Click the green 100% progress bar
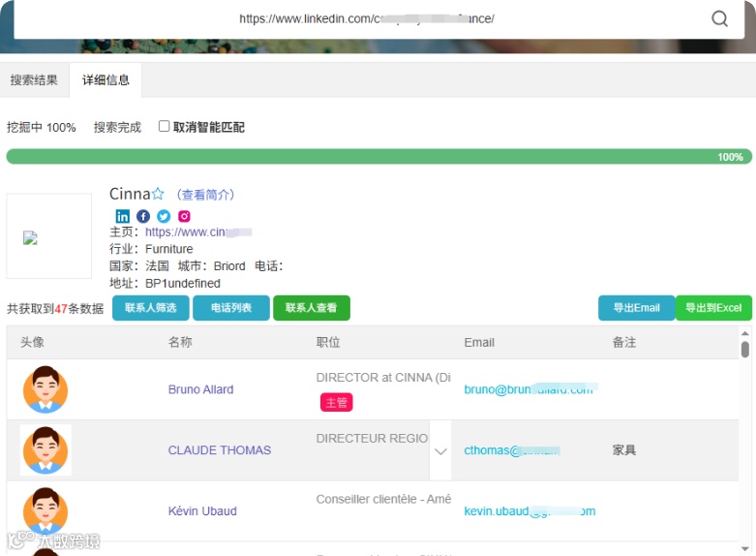Screen dimensions: 756x556 point(378,156)
